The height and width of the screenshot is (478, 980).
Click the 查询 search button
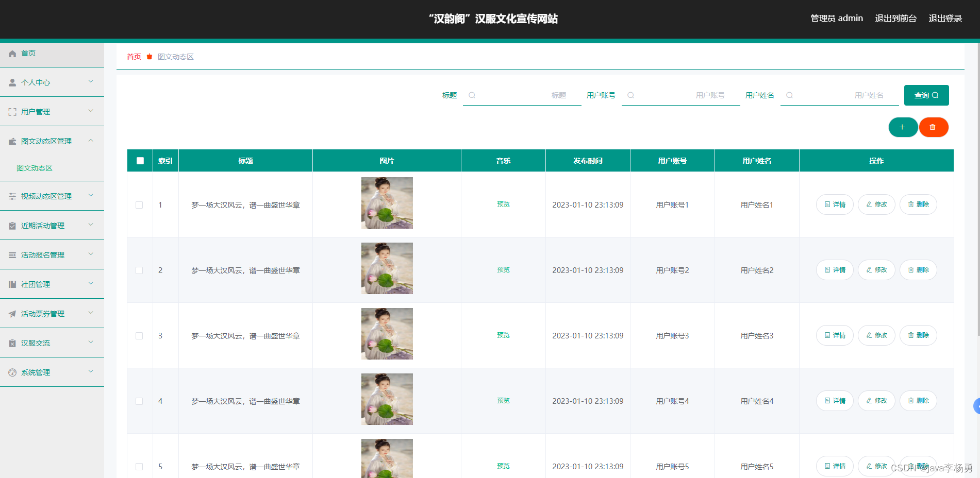(926, 95)
